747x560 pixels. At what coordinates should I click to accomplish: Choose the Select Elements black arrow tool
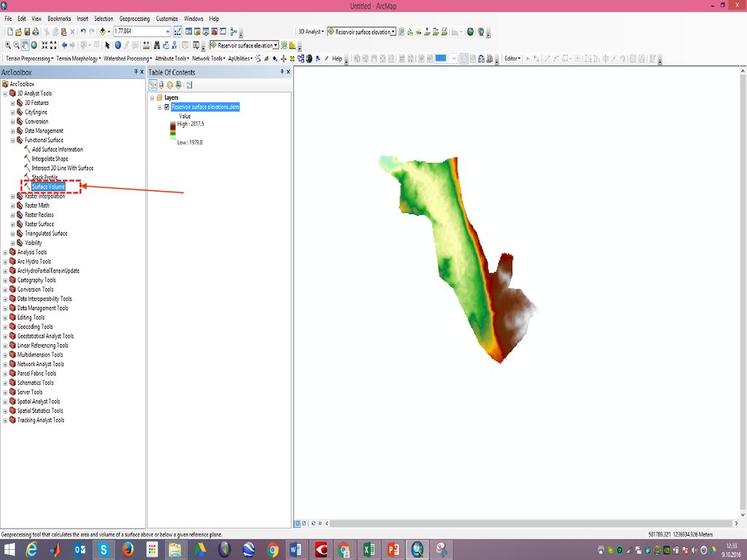[108, 45]
